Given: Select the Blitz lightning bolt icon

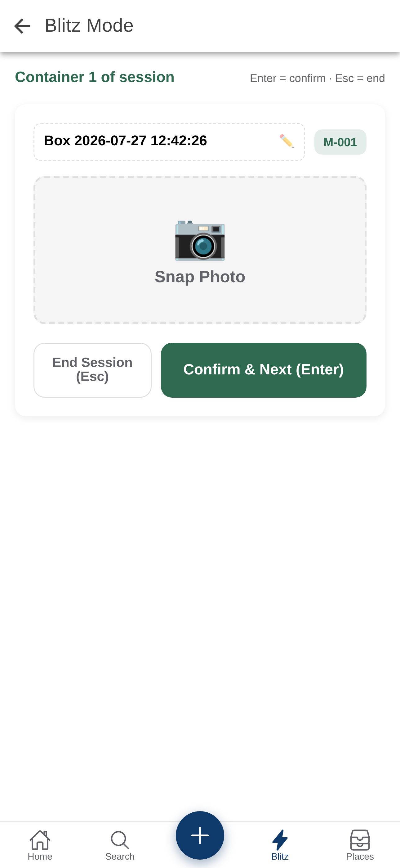Looking at the screenshot, I should [x=280, y=840].
